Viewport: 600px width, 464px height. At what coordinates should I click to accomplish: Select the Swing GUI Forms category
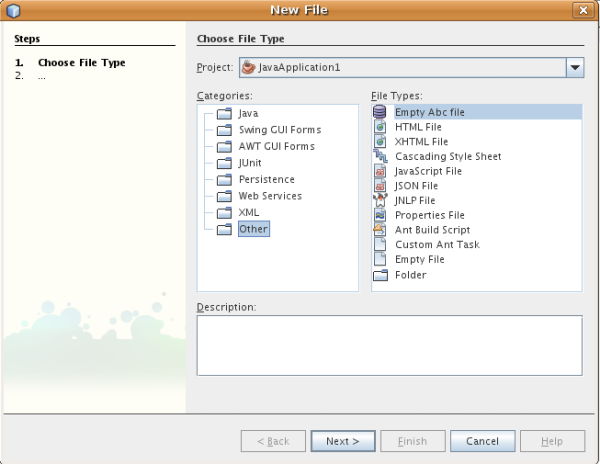[280, 130]
